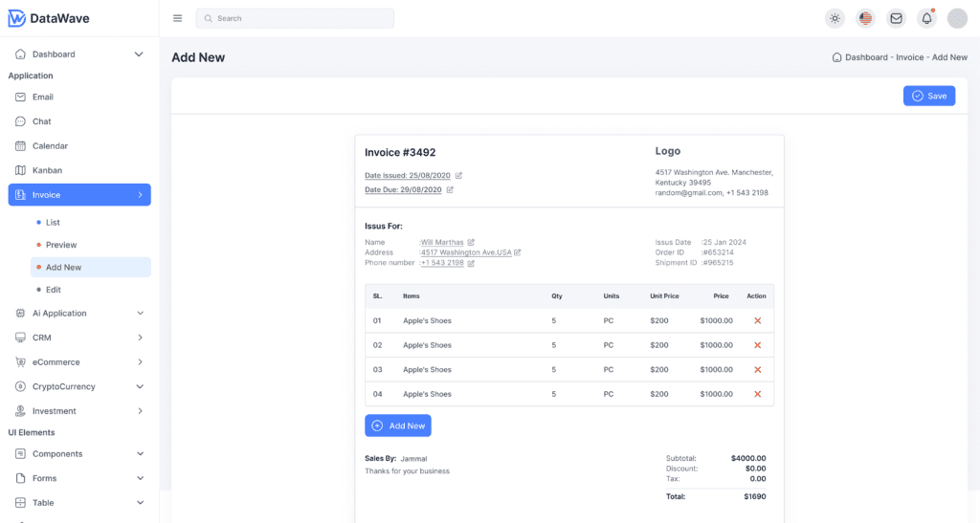Click the edit icon beside Will Marthas name
This screenshot has height=523, width=980.
(x=471, y=242)
